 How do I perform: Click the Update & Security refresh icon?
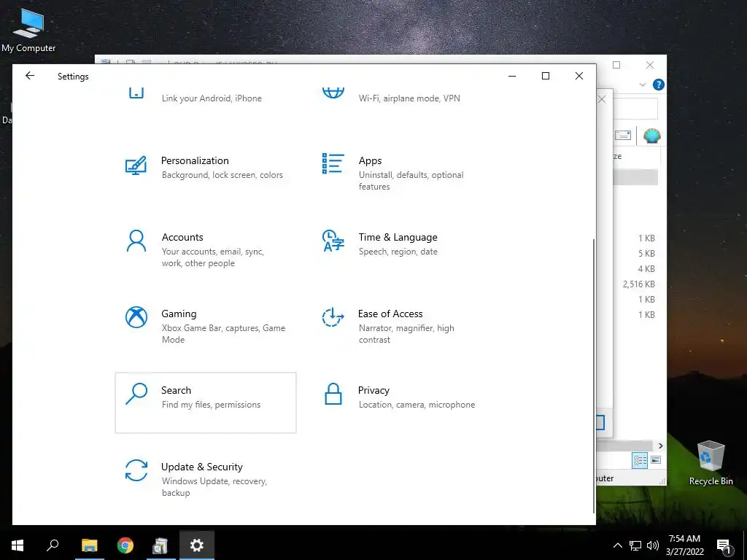136,470
